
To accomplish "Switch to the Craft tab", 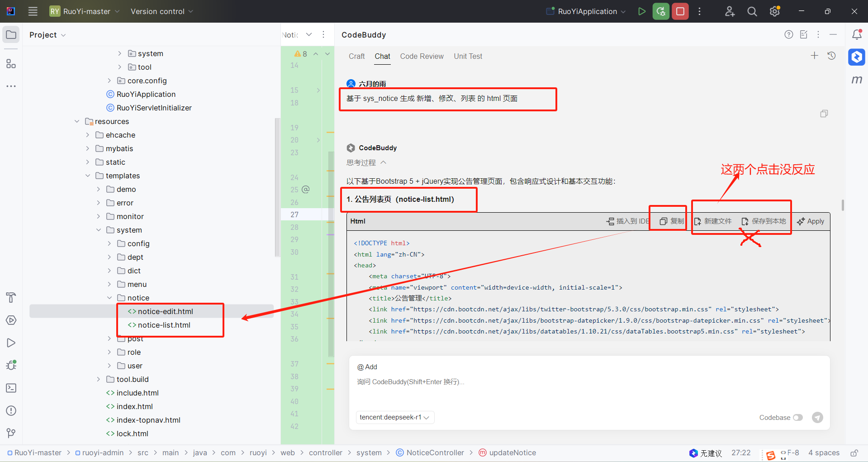I will click(x=356, y=56).
